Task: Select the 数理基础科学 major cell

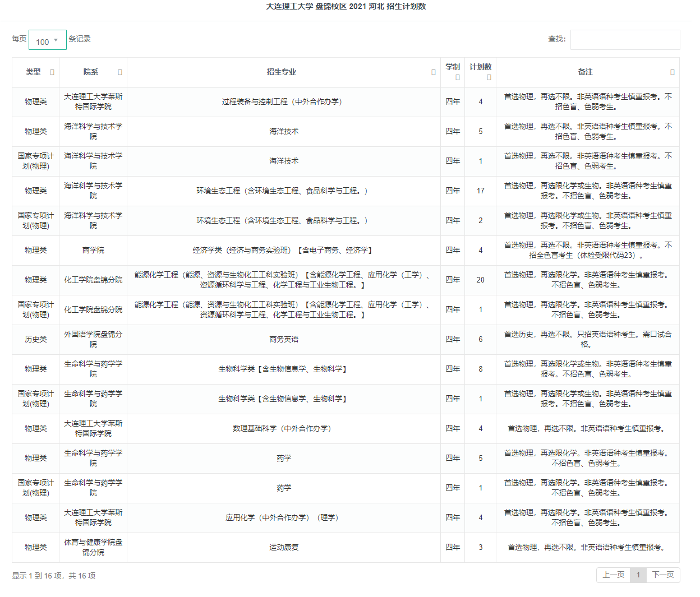Action: [284, 429]
